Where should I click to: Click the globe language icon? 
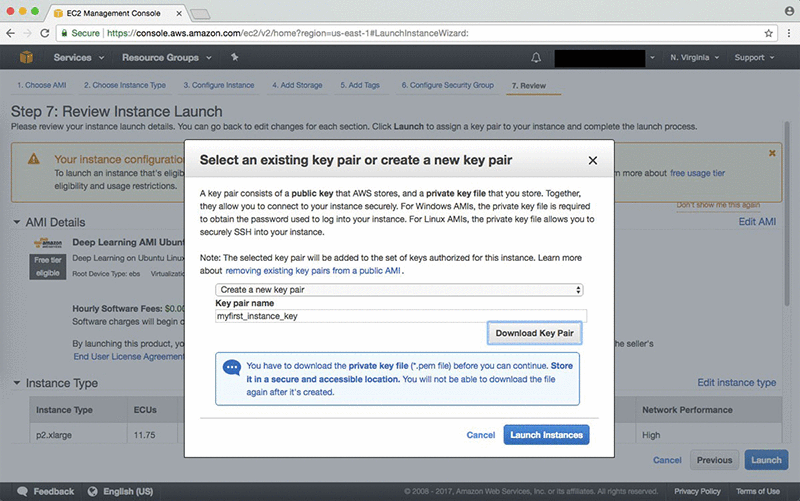[92, 491]
